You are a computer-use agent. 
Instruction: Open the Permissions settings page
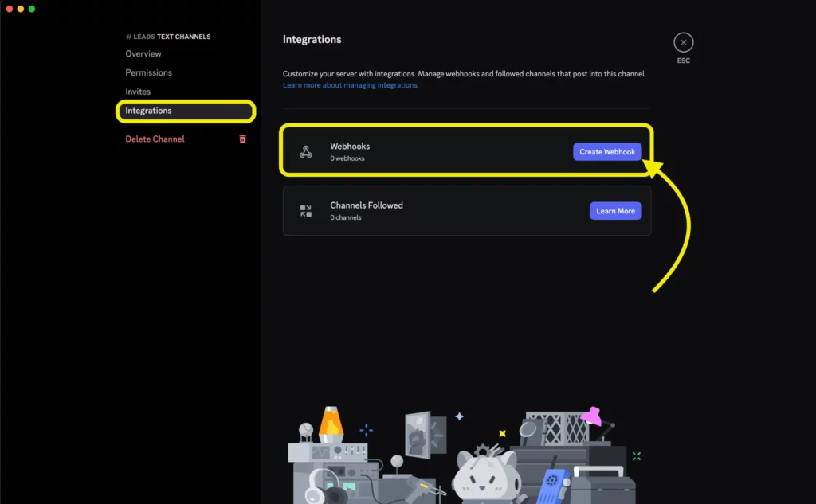click(x=149, y=72)
